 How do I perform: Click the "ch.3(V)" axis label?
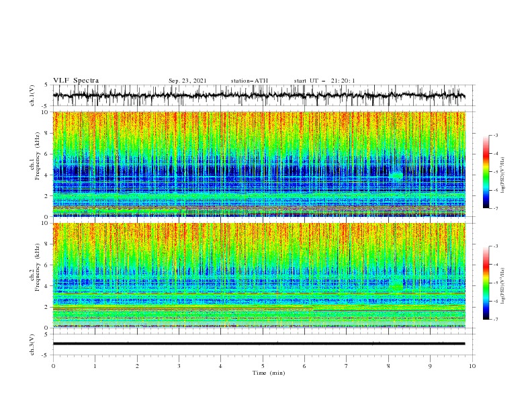[x=32, y=345]
